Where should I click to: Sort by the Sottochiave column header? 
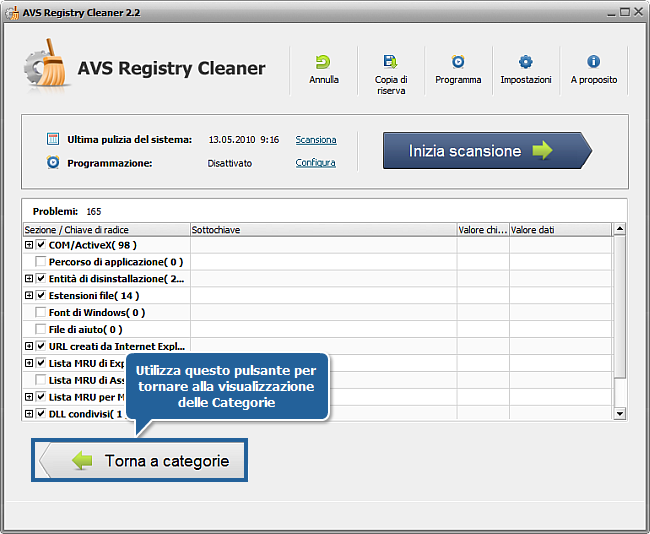pyautogui.click(x=323, y=230)
